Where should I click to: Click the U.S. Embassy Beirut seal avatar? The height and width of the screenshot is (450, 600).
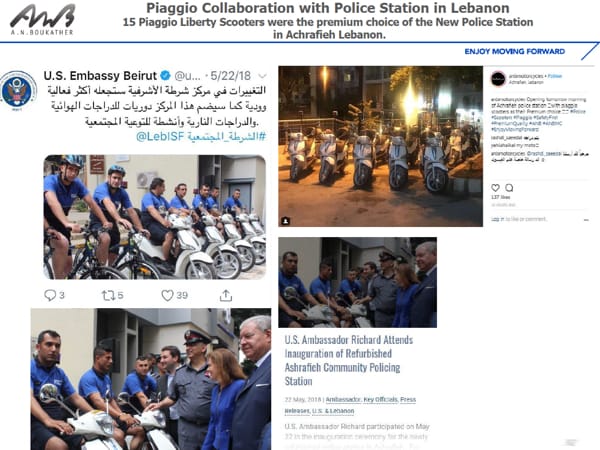(x=17, y=91)
